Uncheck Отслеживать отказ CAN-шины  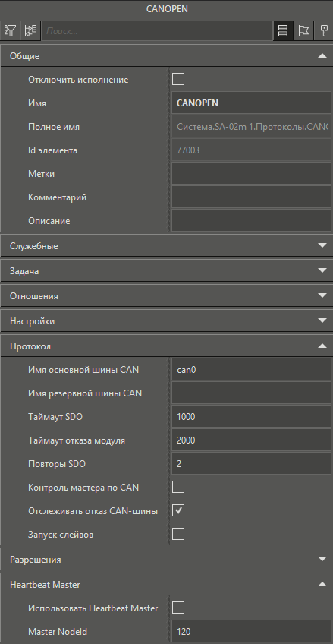point(178,510)
